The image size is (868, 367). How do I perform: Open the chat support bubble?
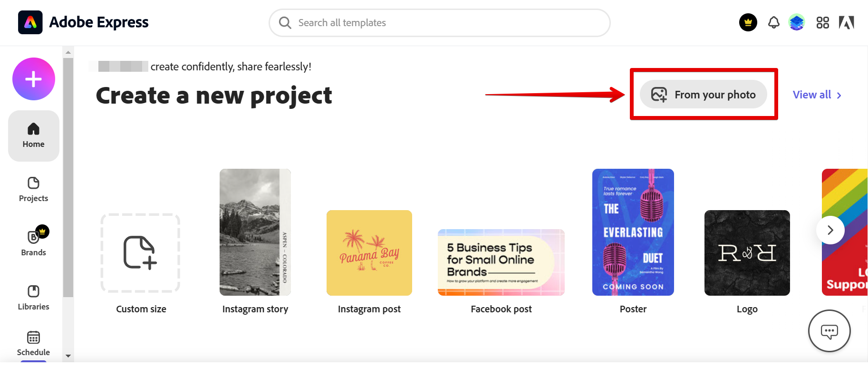click(x=829, y=331)
